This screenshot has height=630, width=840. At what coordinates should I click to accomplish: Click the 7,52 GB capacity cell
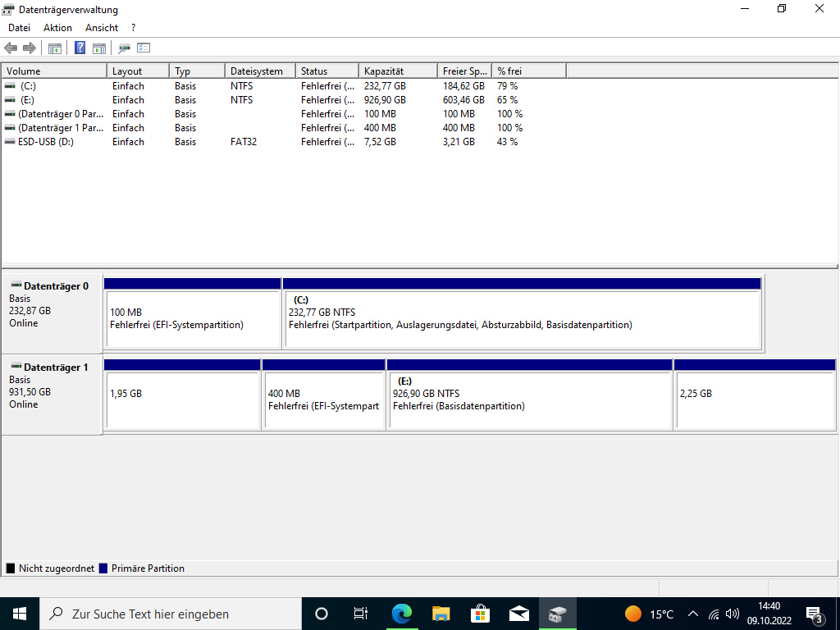click(381, 141)
